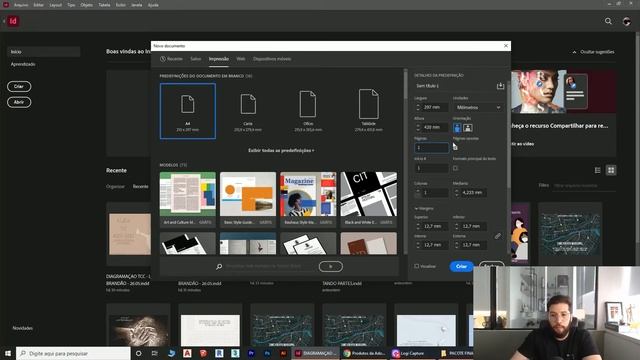Open the Basic Style Guide template thumbnail
640x360 pixels.
248,194
